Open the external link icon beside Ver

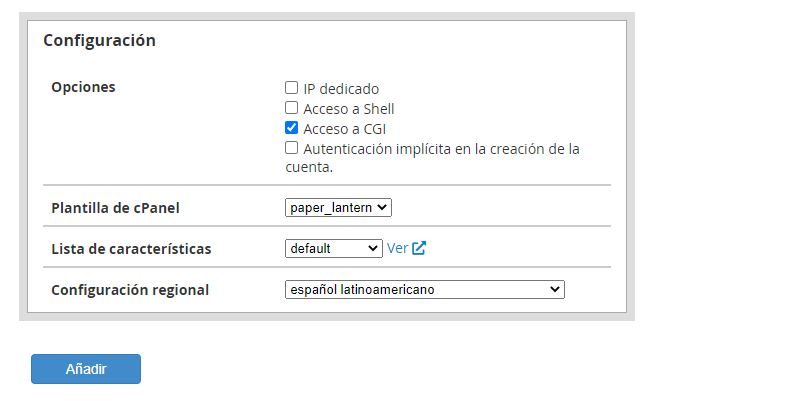point(419,248)
